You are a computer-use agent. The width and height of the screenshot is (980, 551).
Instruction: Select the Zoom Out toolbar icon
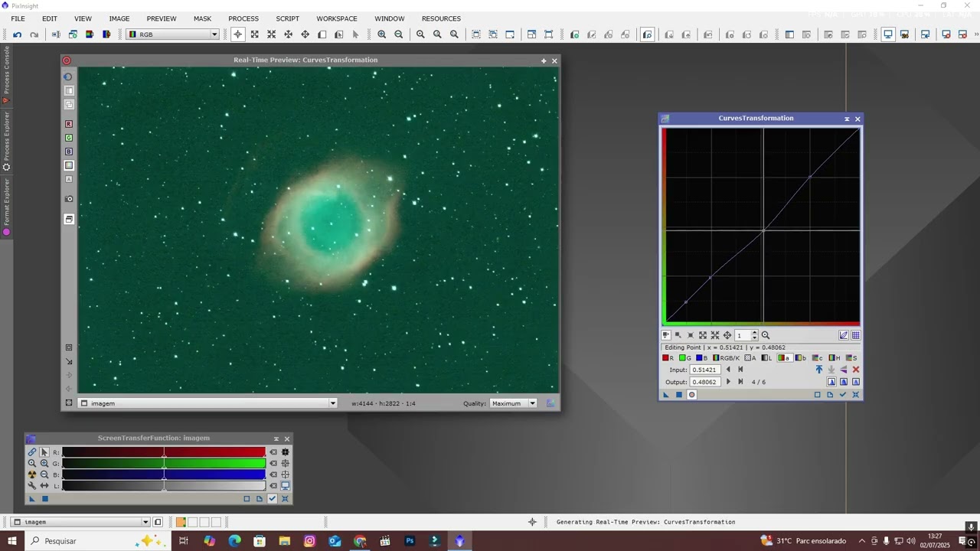(398, 34)
